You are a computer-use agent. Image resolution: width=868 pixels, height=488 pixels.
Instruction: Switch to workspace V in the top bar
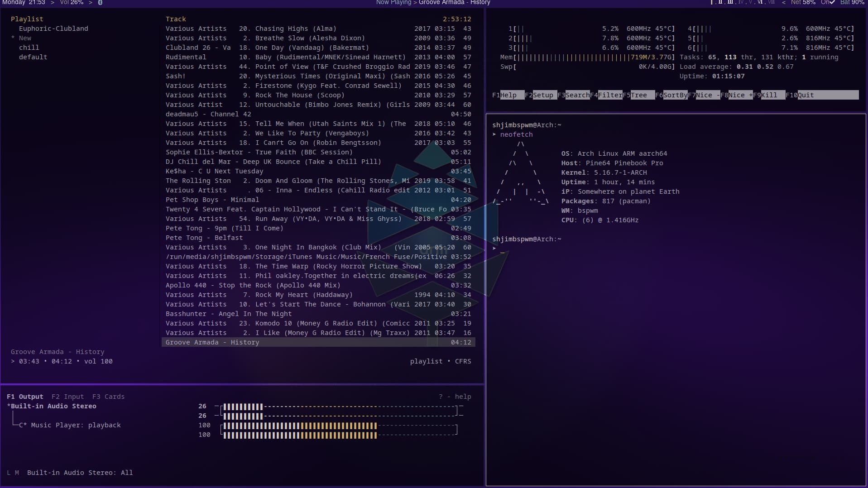pyautogui.click(x=750, y=2)
